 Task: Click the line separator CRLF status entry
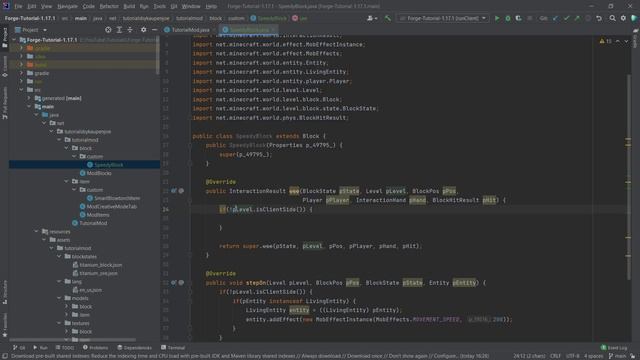555,356
